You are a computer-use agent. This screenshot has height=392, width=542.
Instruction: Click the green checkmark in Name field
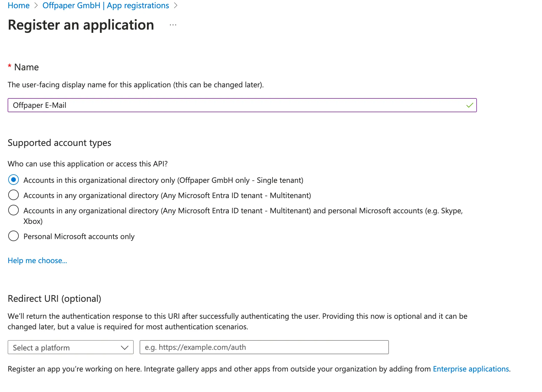(x=470, y=105)
